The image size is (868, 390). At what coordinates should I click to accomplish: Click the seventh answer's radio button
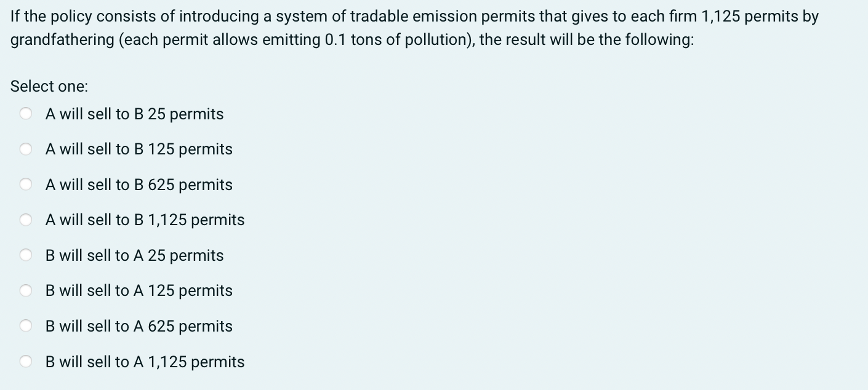(26, 325)
